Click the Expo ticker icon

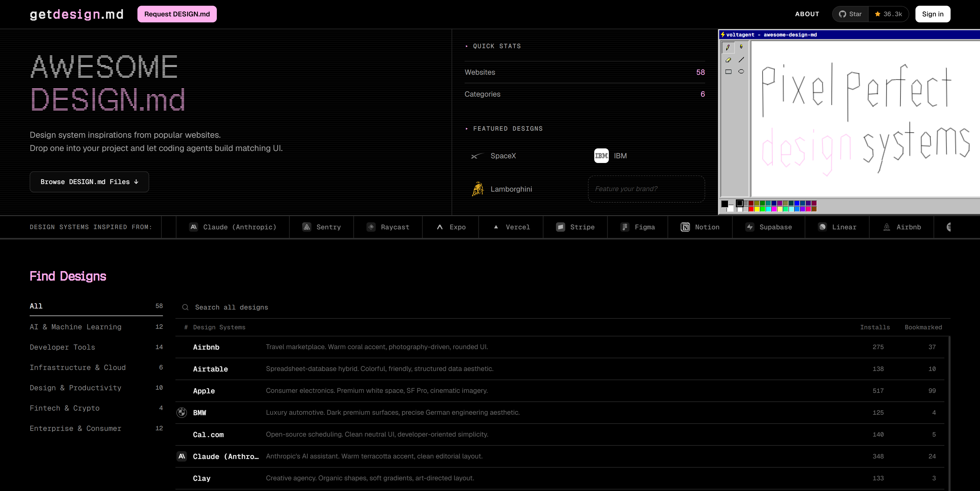pos(439,227)
